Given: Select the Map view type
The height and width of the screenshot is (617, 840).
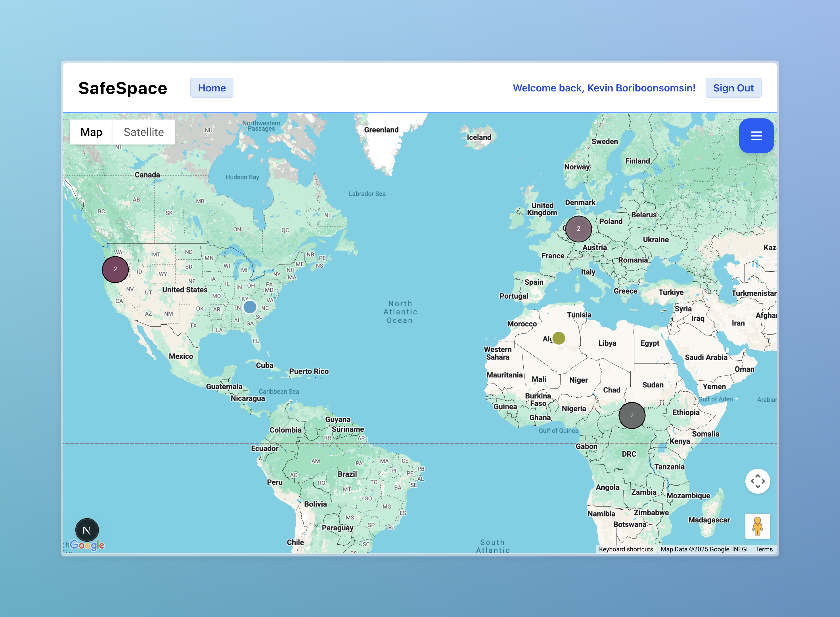Looking at the screenshot, I should (91, 132).
